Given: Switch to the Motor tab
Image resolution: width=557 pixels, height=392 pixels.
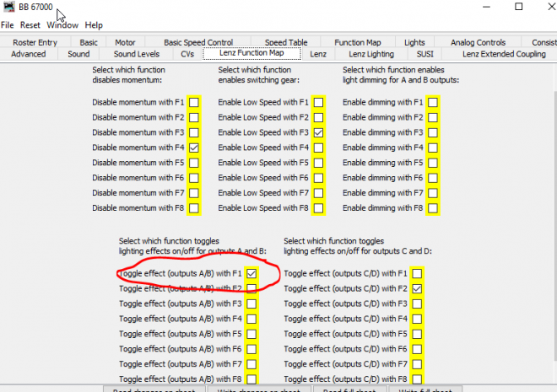Looking at the screenshot, I should tap(125, 42).
